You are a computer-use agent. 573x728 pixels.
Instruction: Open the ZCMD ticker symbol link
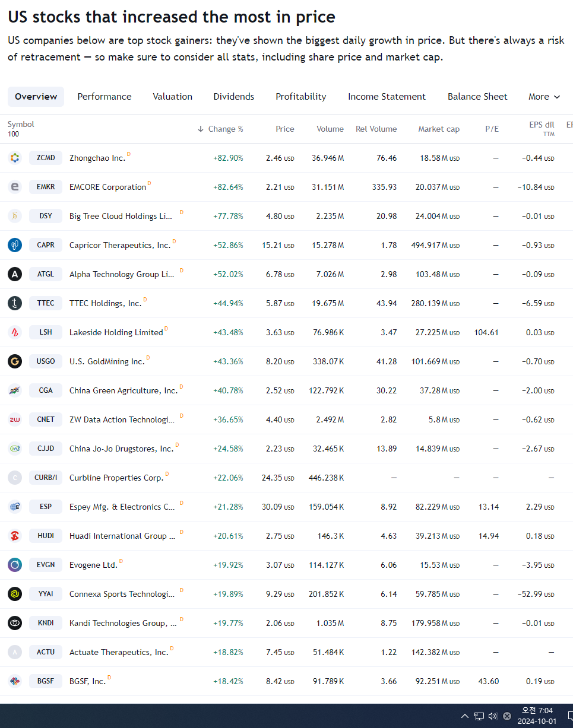point(46,158)
